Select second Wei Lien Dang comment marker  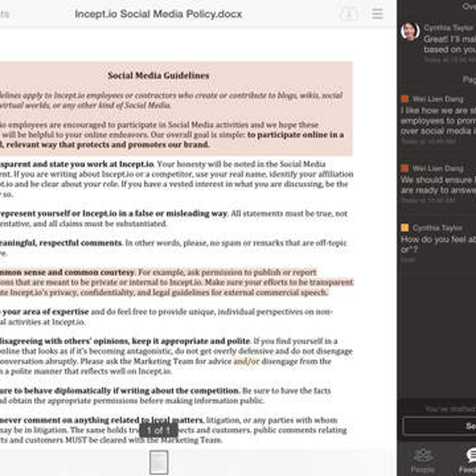coord(405,168)
